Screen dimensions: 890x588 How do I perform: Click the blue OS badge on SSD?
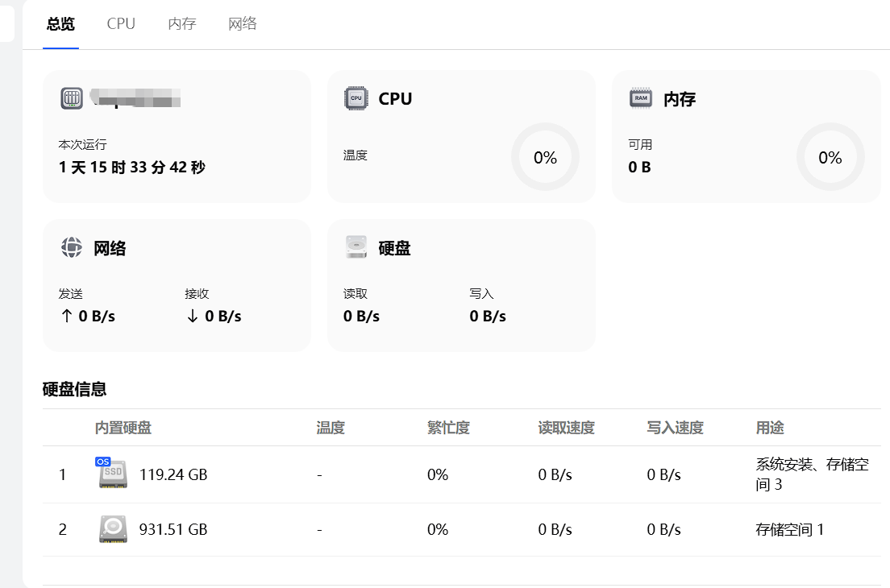(102, 462)
